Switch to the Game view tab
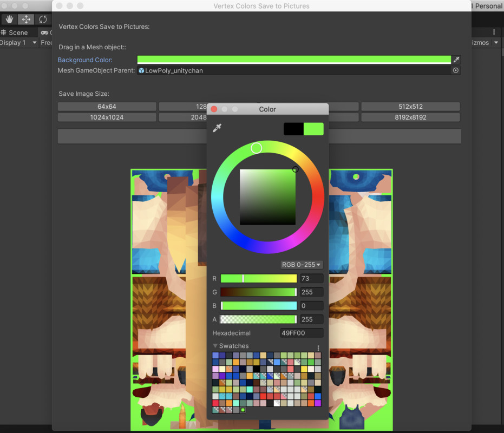Image resolution: width=504 pixels, height=433 pixels. click(x=45, y=32)
